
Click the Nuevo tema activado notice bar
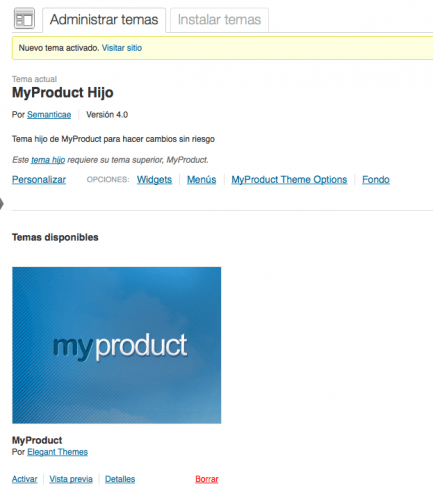coord(223,48)
